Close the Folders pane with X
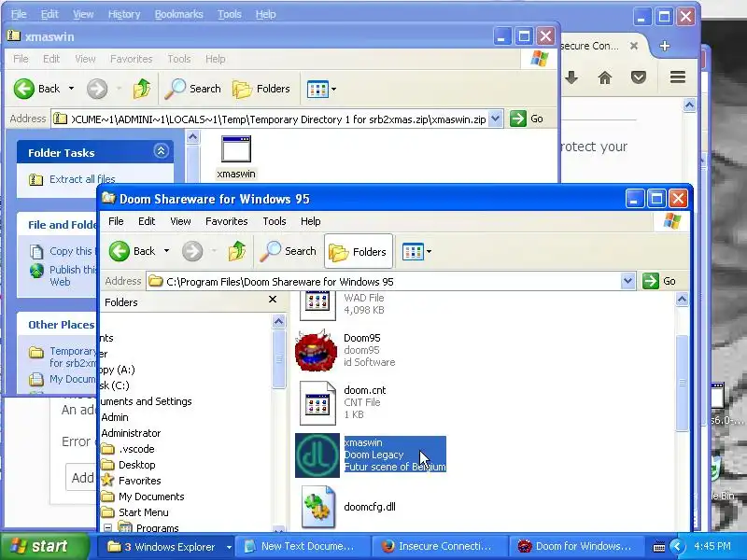The width and height of the screenshot is (747, 560). click(273, 300)
